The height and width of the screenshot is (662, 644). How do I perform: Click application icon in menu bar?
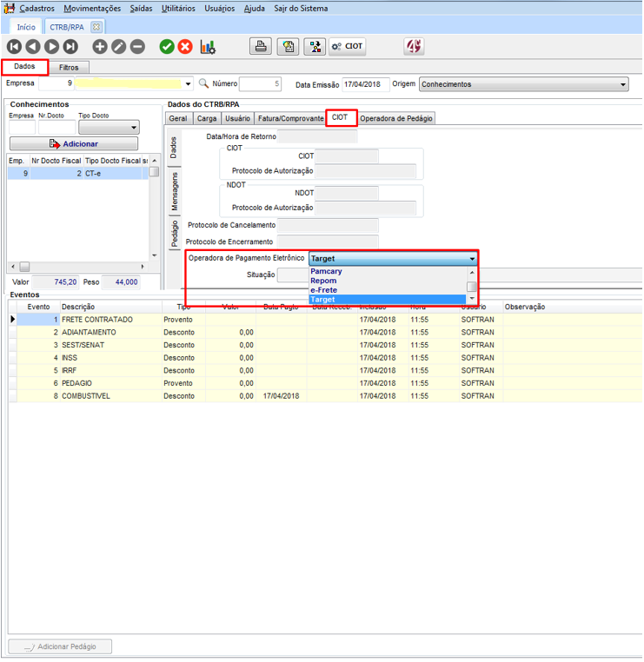click(x=9, y=8)
